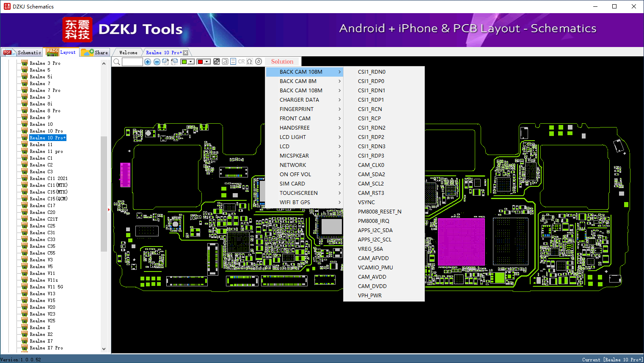Choose VPH_PWR from the submenu
Screen dimensions: 644x363
click(384, 296)
